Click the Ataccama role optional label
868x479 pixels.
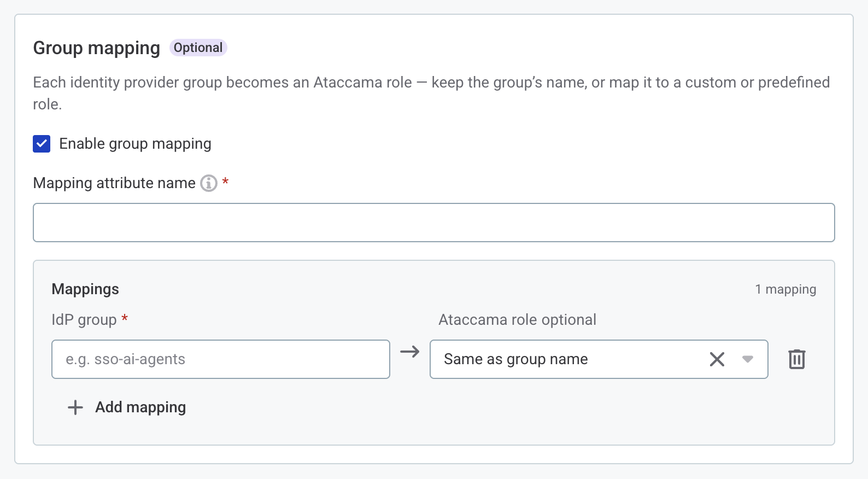pyautogui.click(x=517, y=320)
